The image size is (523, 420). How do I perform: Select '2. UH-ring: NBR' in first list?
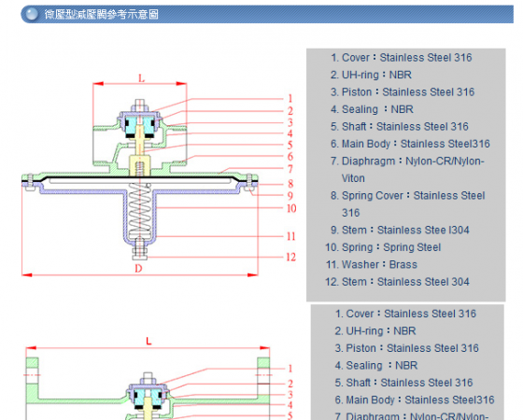[x=371, y=75]
